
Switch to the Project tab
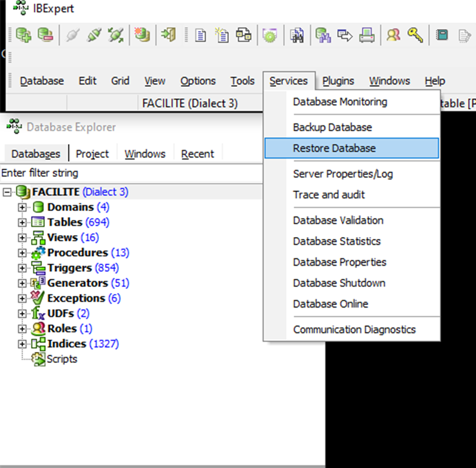(x=92, y=154)
